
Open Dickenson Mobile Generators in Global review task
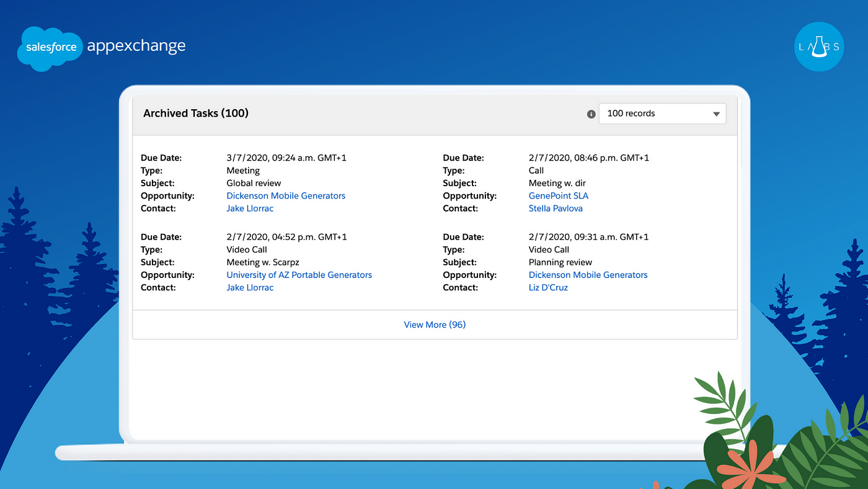click(x=286, y=195)
